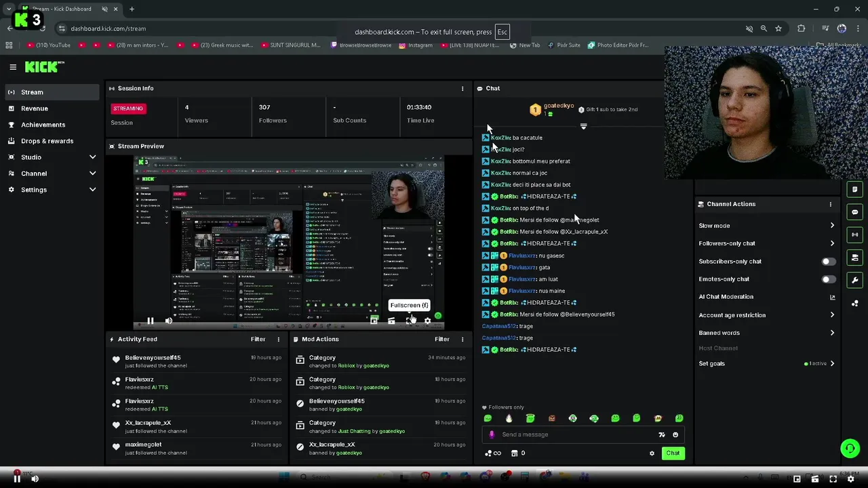Viewport: 868px width, 488px height.
Task: Toggle Subscribers-only chat switch
Action: point(828,262)
